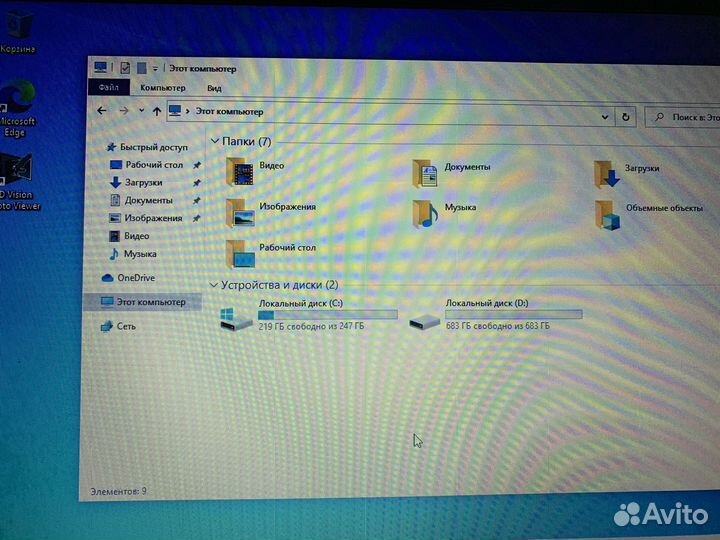Open Корзина on the desktop
720x540 pixels.
(x=18, y=31)
